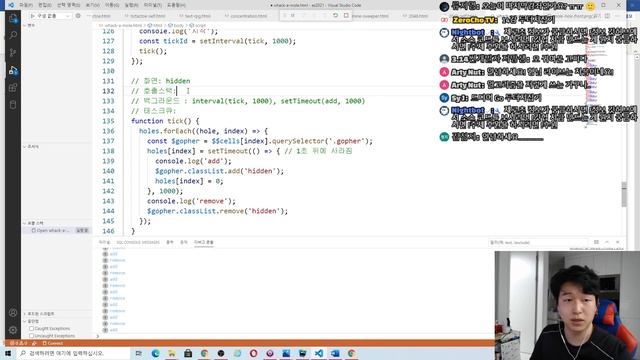Screen dimensions: 640x360
Task: Stop the debug session from floating toolbar
Action: coord(346,16)
